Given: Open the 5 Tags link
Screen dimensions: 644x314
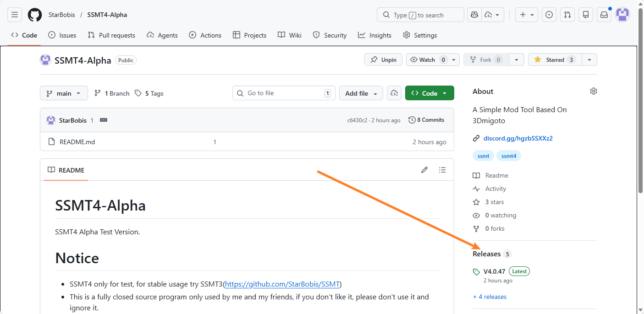Looking at the screenshot, I should coord(149,93).
